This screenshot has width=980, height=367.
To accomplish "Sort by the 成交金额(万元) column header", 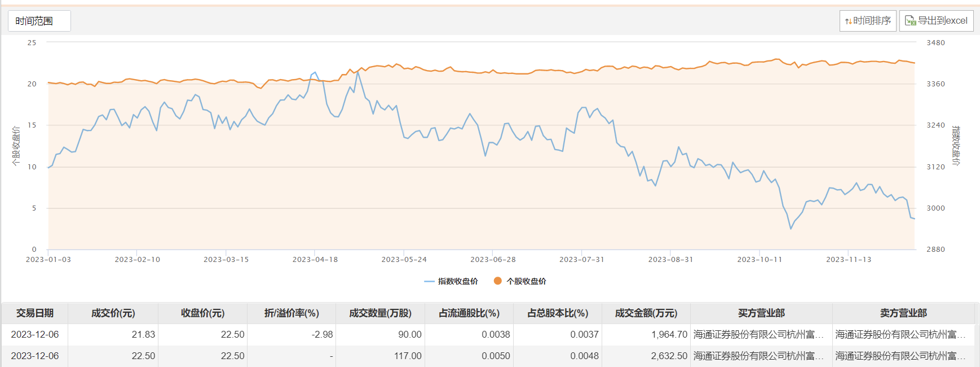I will tap(646, 313).
